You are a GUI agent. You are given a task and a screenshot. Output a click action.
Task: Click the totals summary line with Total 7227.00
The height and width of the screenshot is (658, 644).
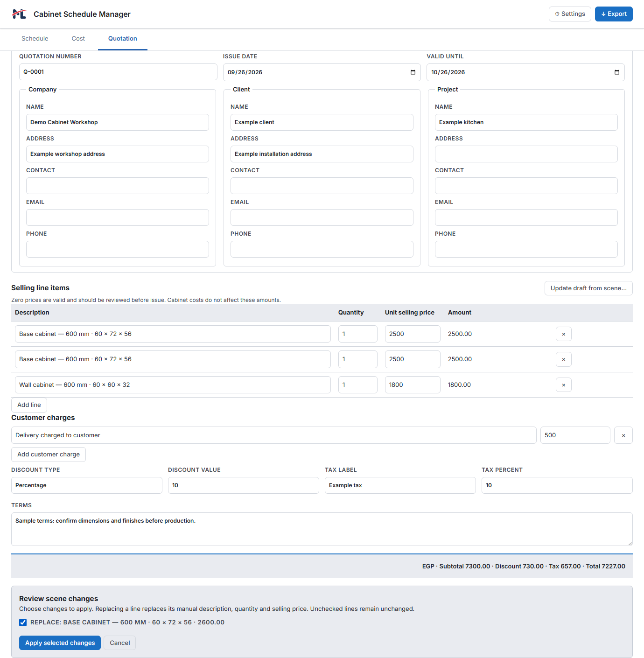524,567
